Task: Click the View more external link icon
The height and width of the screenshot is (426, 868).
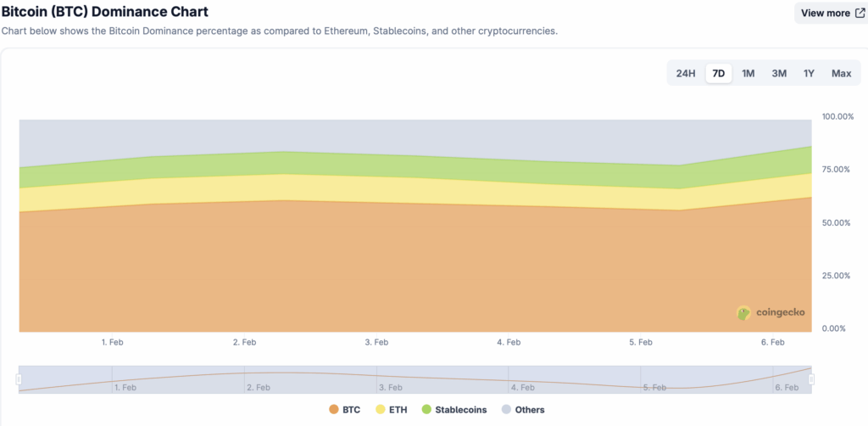Action: 859,13
